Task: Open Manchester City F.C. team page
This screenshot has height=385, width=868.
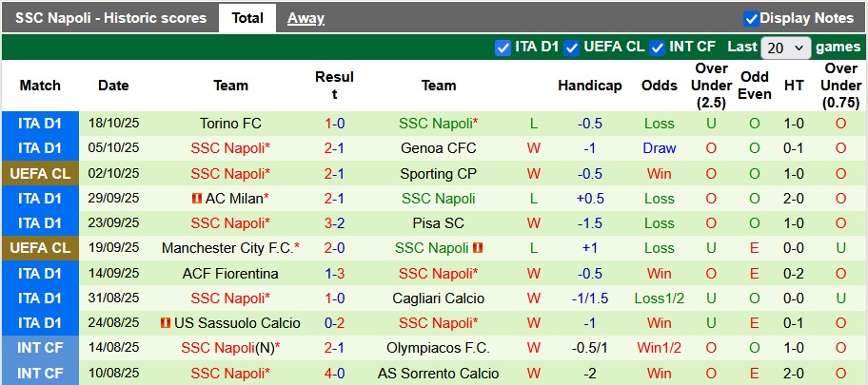Action: click(x=228, y=248)
